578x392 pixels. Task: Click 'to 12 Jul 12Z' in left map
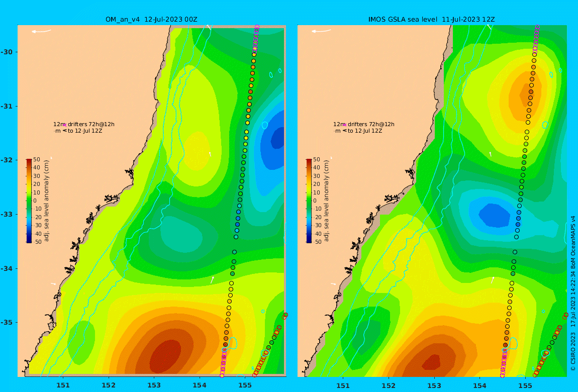pos(85,131)
